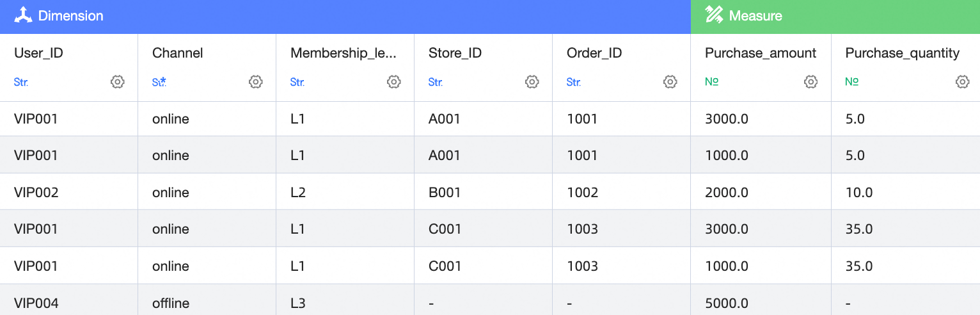Click the Order_ID column header
980x315 pixels.
[594, 53]
